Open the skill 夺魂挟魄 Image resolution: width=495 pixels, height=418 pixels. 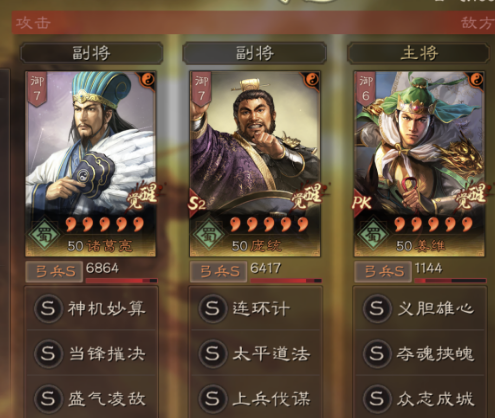coord(420,353)
